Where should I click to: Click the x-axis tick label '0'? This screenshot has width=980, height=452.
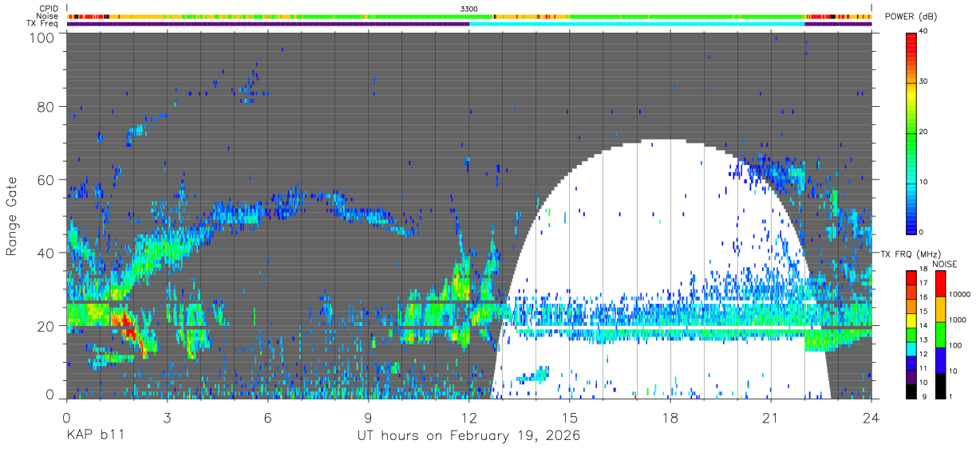coord(66,417)
